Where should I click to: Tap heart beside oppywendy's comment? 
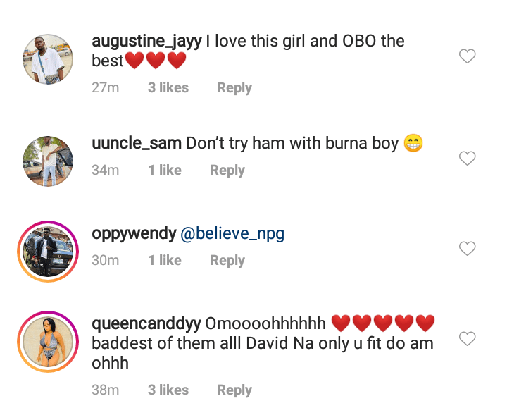pos(468,249)
